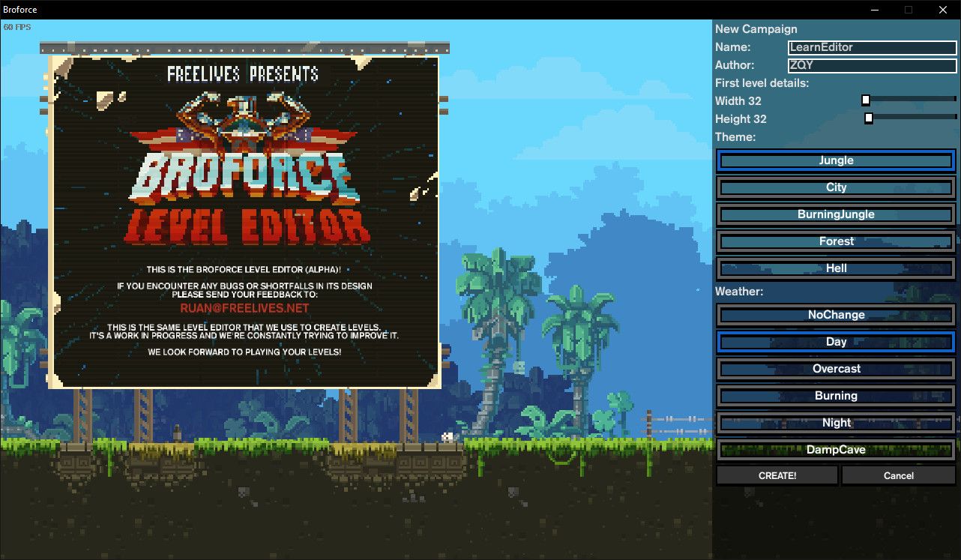This screenshot has width=961, height=560.
Task: Select Night weather
Action: coord(836,423)
